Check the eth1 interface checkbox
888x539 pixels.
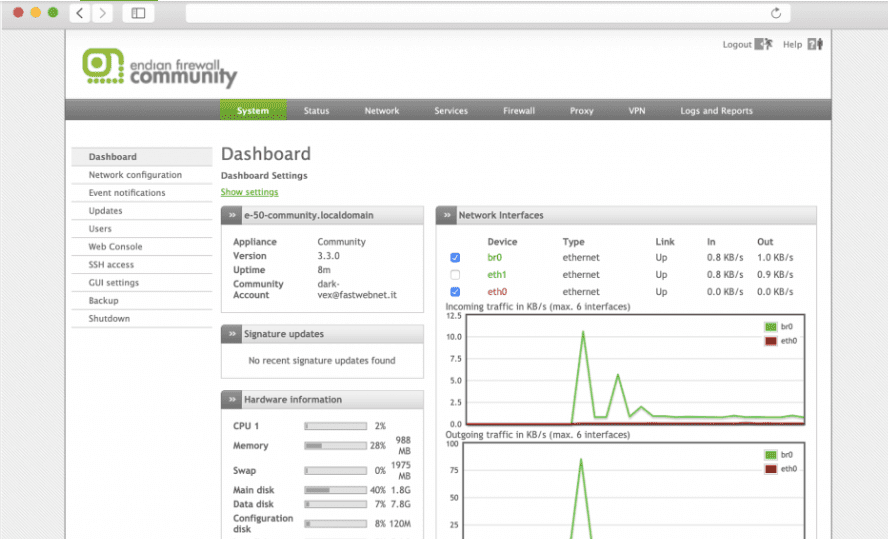[x=455, y=275]
